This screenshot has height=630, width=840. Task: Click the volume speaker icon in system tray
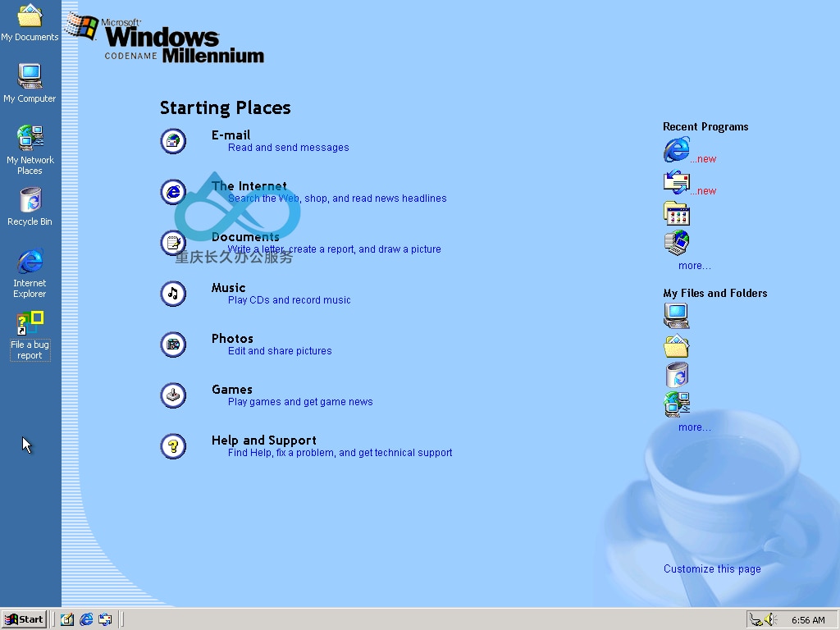770,620
